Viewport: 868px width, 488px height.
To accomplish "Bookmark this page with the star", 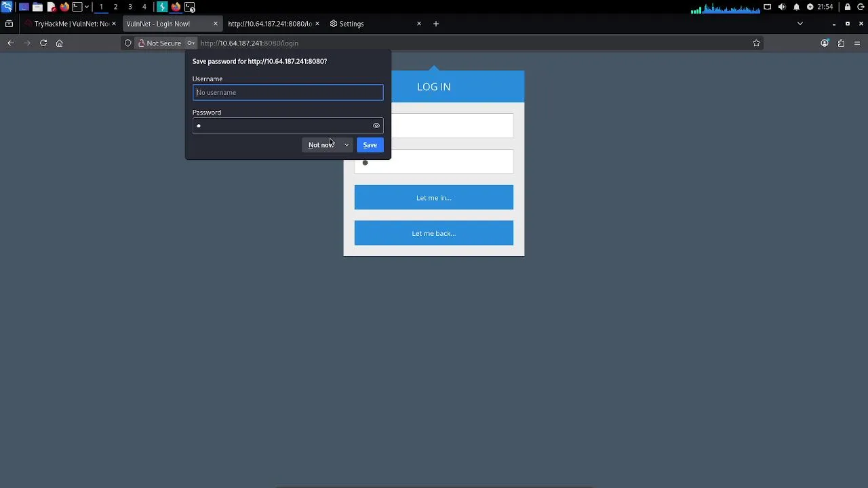I will click(x=756, y=43).
